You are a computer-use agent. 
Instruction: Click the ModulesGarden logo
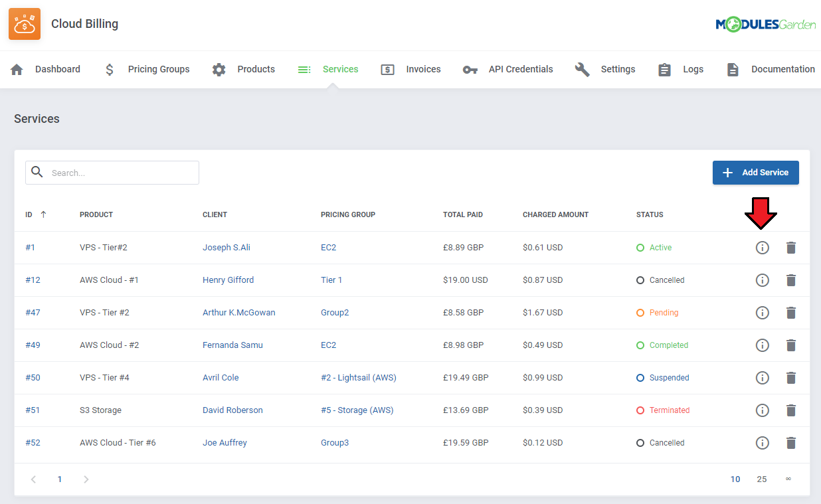pos(765,25)
